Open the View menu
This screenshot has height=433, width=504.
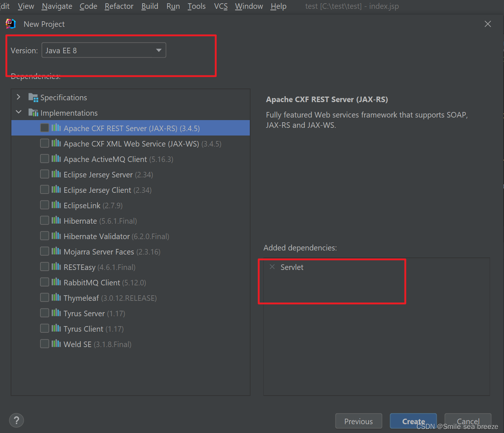[26, 6]
